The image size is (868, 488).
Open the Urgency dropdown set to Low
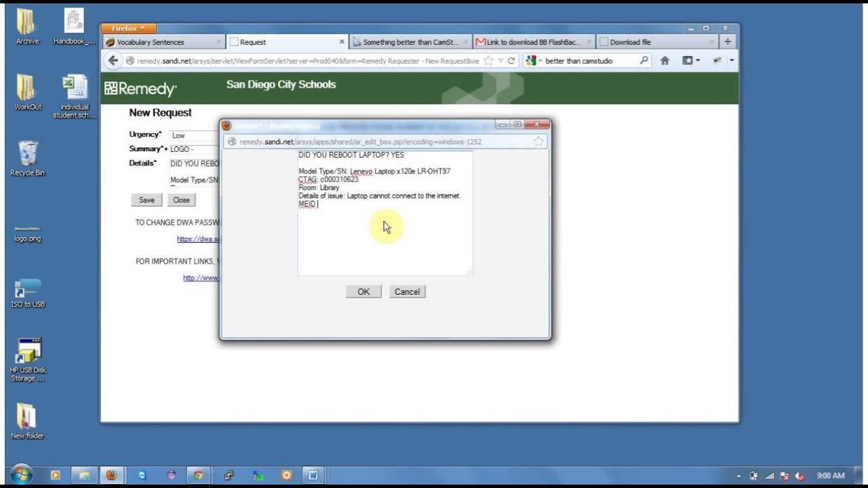194,136
